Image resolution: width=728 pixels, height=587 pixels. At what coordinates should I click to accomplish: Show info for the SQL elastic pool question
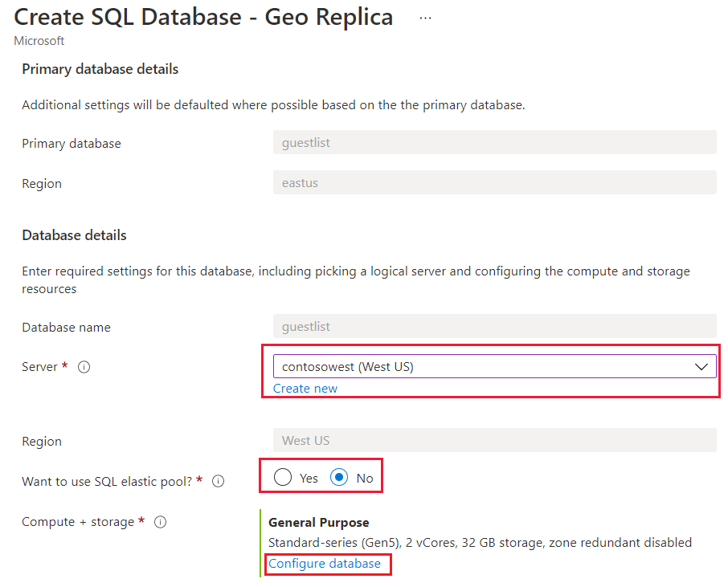tap(218, 482)
